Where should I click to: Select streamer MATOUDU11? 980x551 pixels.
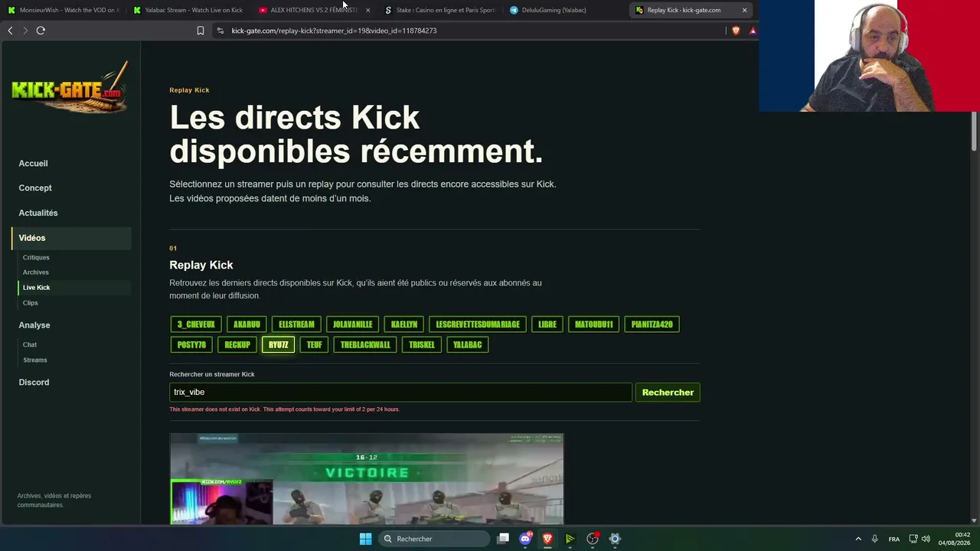[x=594, y=324]
